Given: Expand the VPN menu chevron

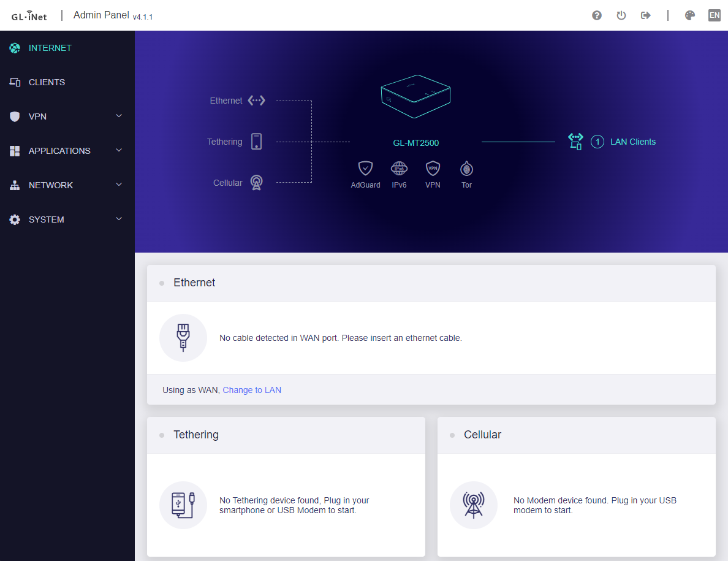Looking at the screenshot, I should [x=119, y=116].
